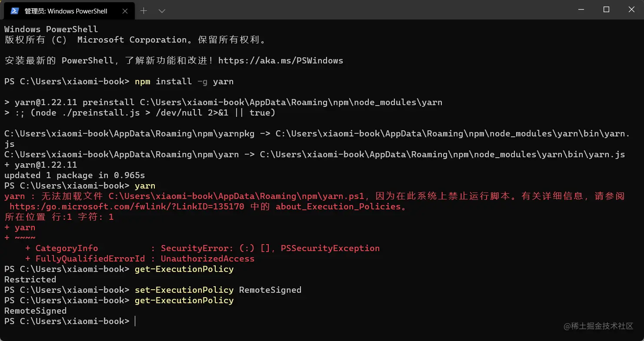
Task: Click the npm install -g yarn command text
Action: [184, 82]
